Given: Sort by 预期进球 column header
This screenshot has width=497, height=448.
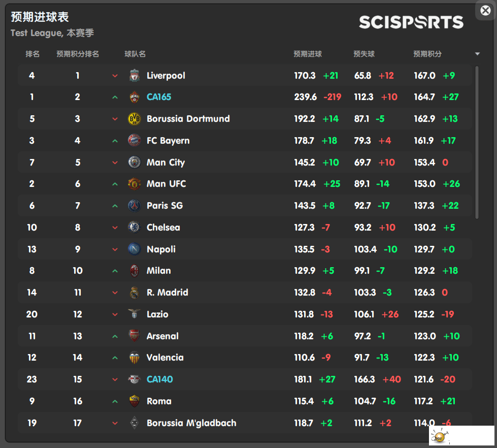Looking at the screenshot, I should pyautogui.click(x=307, y=54).
